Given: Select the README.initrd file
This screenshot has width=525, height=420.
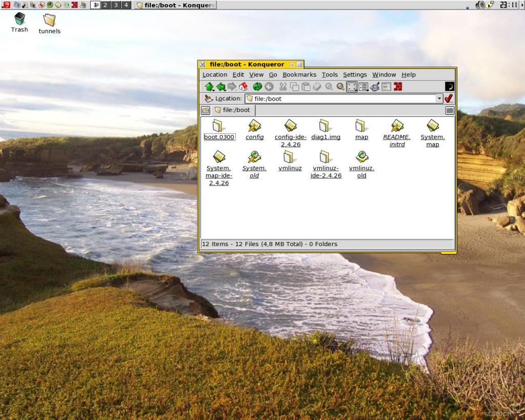Looking at the screenshot, I should 397,133.
